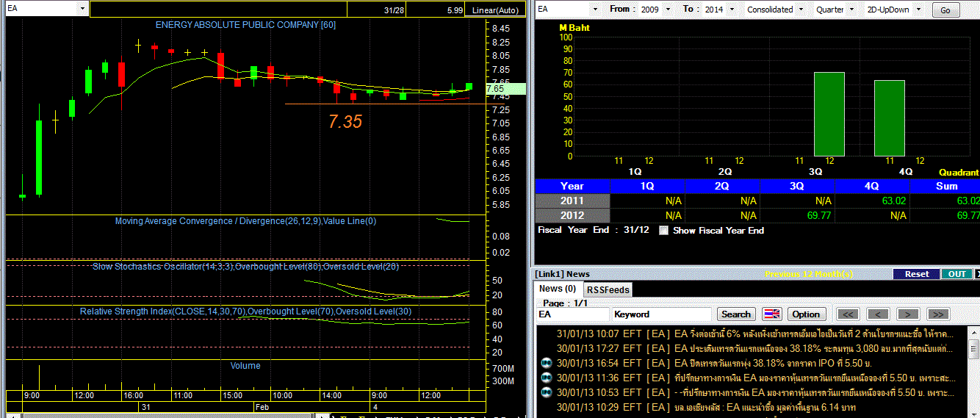Image resolution: width=980 pixels, height=418 pixels.
Task: Open the 31/01/13 10:07 EA news headline
Action: tap(814, 334)
